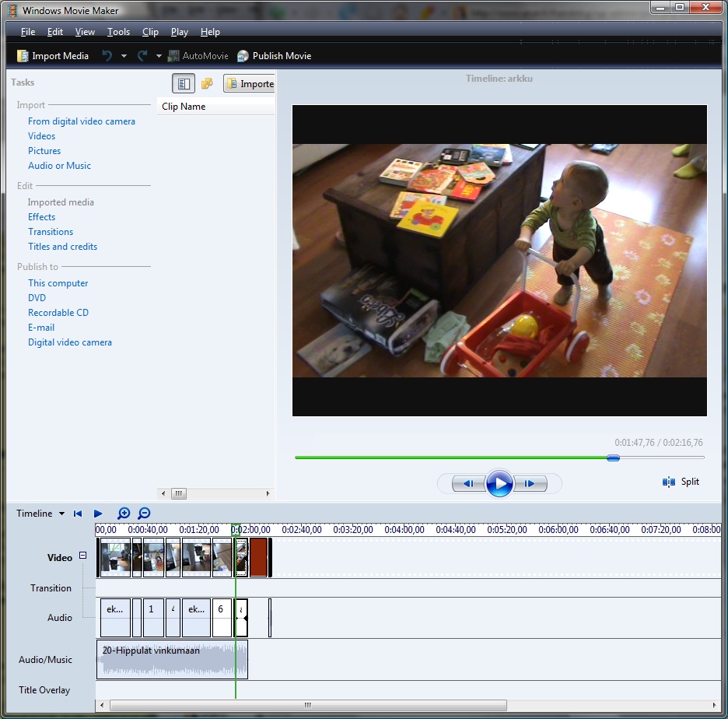Import Audio or Music link
This screenshot has height=719, width=728.
coord(59,166)
